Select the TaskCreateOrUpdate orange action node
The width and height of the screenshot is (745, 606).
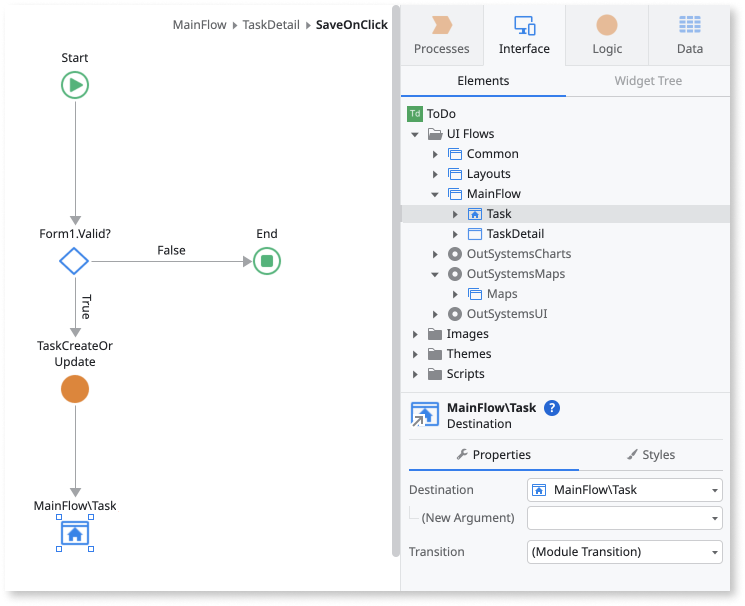click(x=75, y=389)
